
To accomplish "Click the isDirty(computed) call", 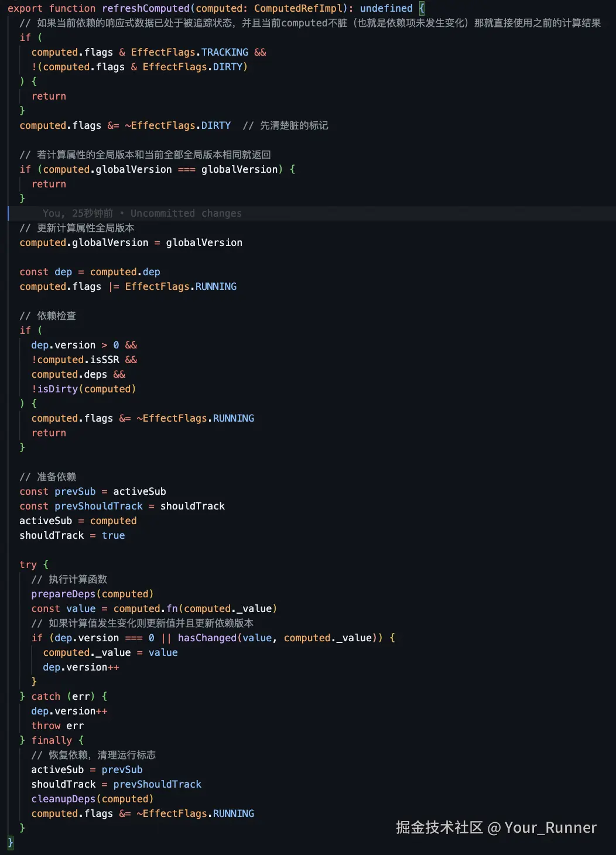I will pyautogui.click(x=87, y=389).
